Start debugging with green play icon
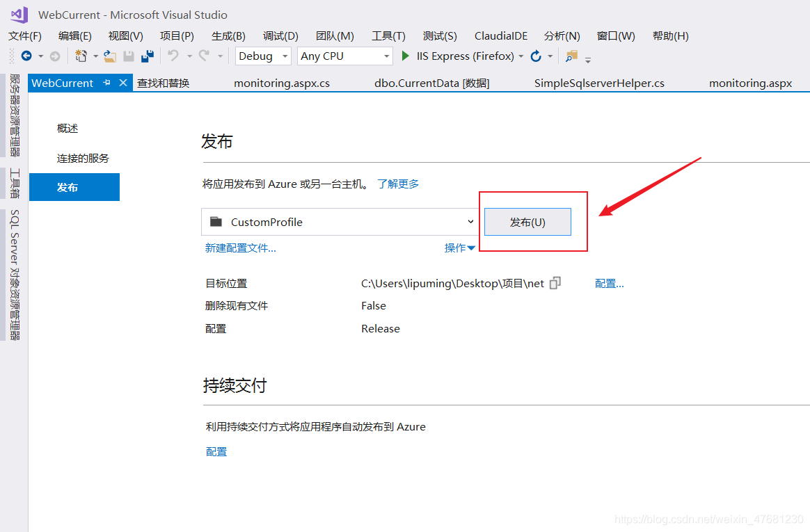The height and width of the screenshot is (532, 810). point(406,56)
